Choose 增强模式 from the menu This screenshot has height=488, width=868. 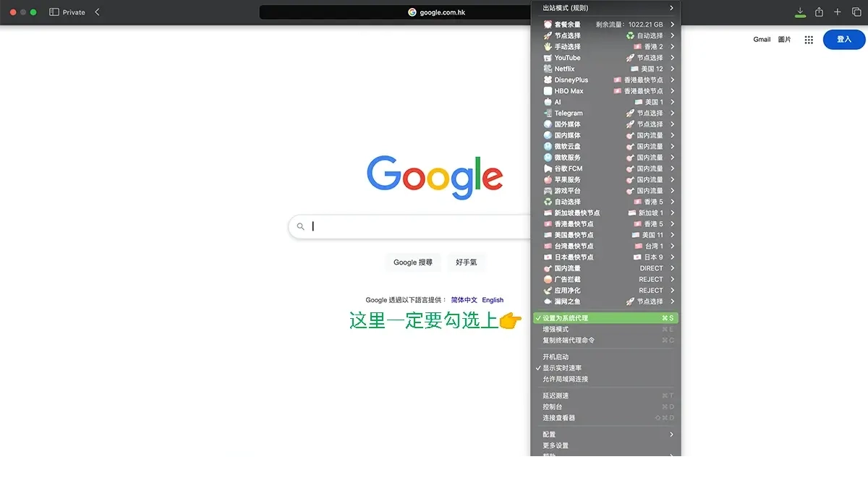pyautogui.click(x=556, y=330)
